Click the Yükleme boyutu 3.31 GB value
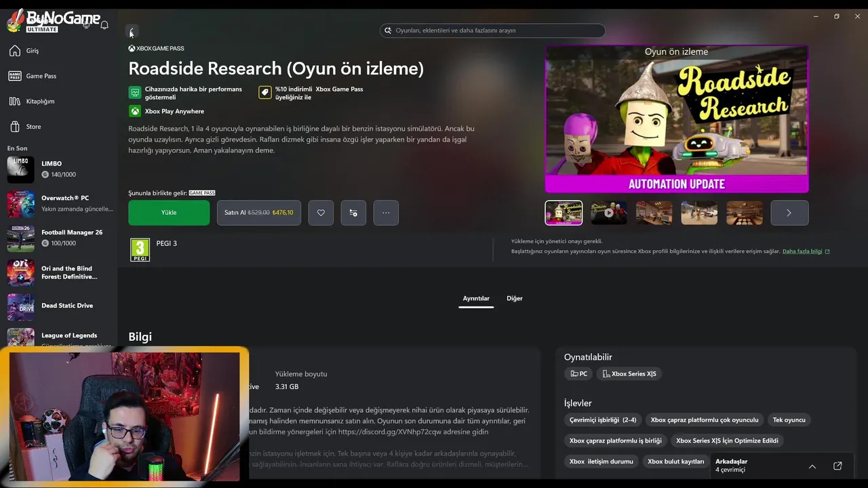The image size is (868, 488). 287,387
